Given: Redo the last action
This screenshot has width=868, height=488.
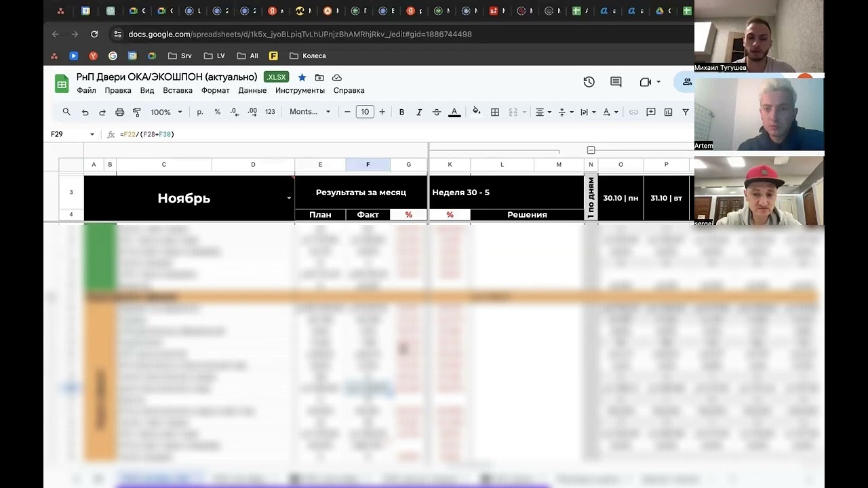Looking at the screenshot, I should [102, 112].
